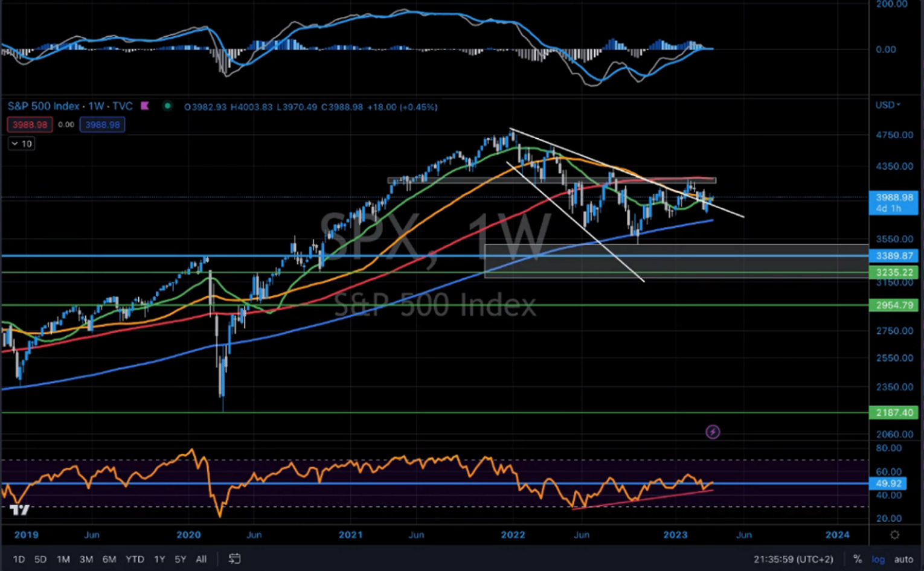The width and height of the screenshot is (924, 571).
Task: Click the purple lightning bolt icon
Action: click(x=713, y=432)
